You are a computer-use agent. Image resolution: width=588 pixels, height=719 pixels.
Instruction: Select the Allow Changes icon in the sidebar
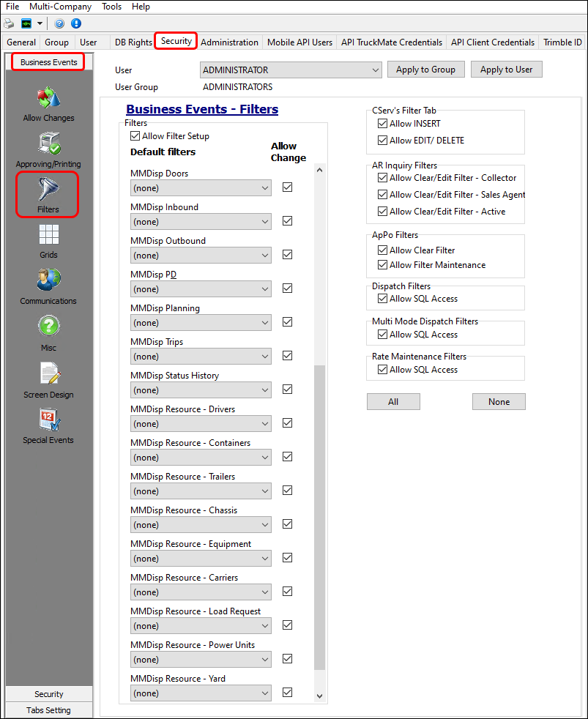pyautogui.click(x=48, y=103)
